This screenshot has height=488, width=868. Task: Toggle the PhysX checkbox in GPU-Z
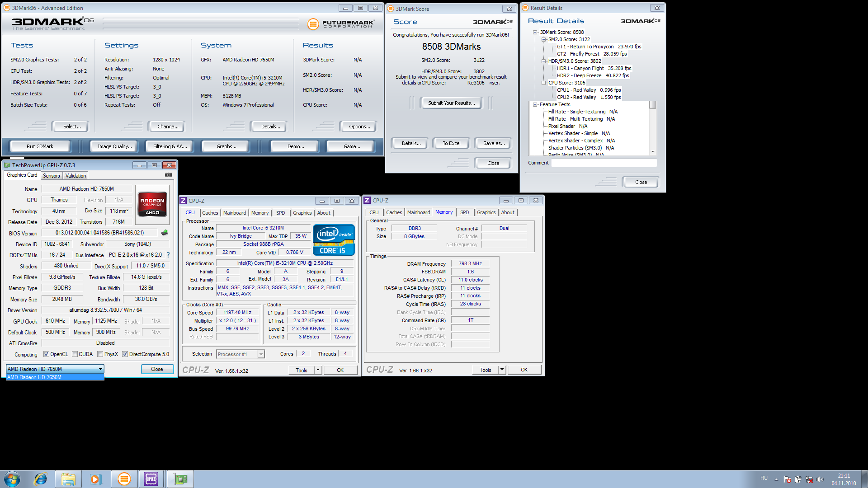click(100, 354)
